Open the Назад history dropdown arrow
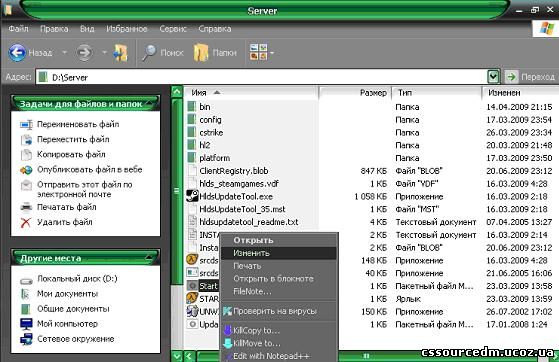 65,53
